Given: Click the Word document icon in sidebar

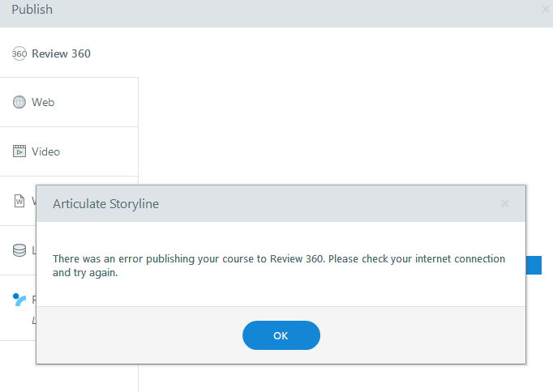Looking at the screenshot, I should [19, 201].
